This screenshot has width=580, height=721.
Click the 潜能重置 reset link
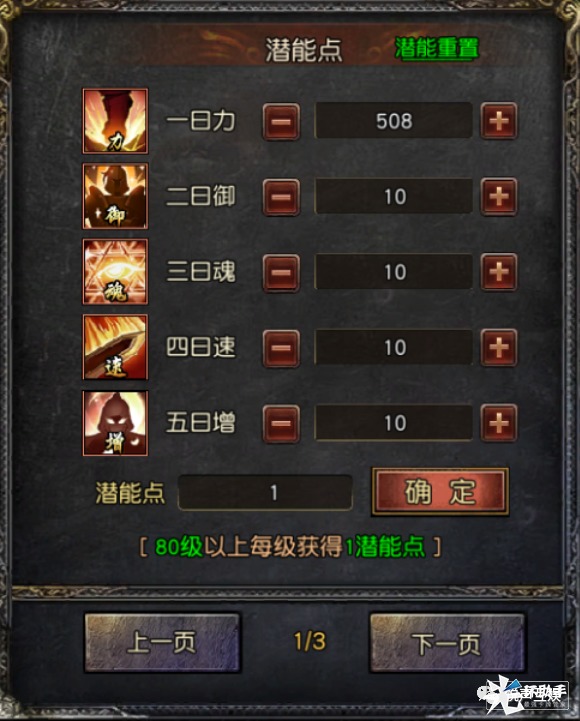point(437,48)
